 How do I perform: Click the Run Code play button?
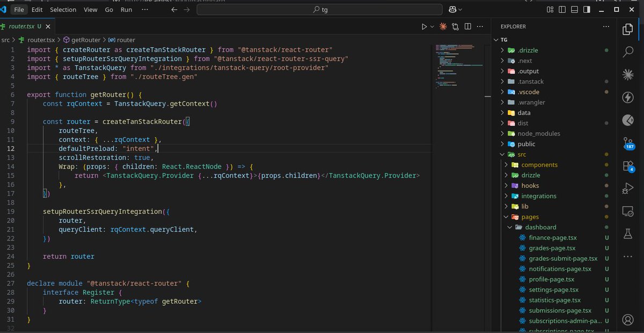coord(424,26)
